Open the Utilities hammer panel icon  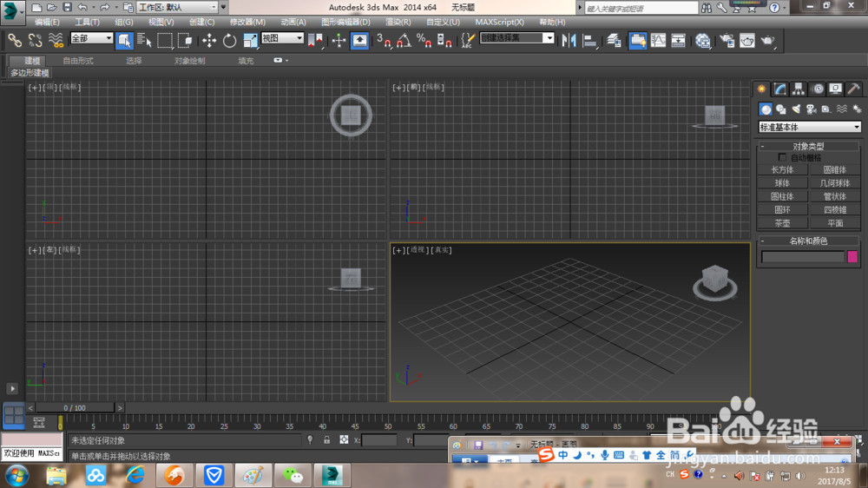point(854,89)
